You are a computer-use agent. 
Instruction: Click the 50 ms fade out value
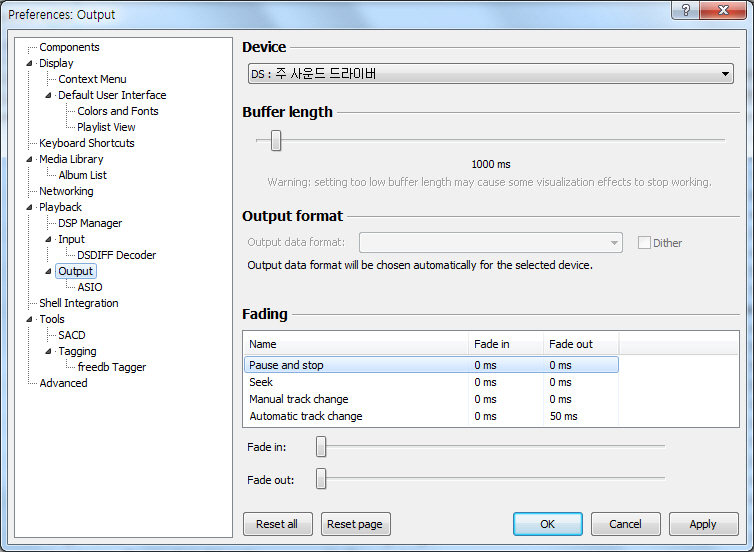pos(564,416)
